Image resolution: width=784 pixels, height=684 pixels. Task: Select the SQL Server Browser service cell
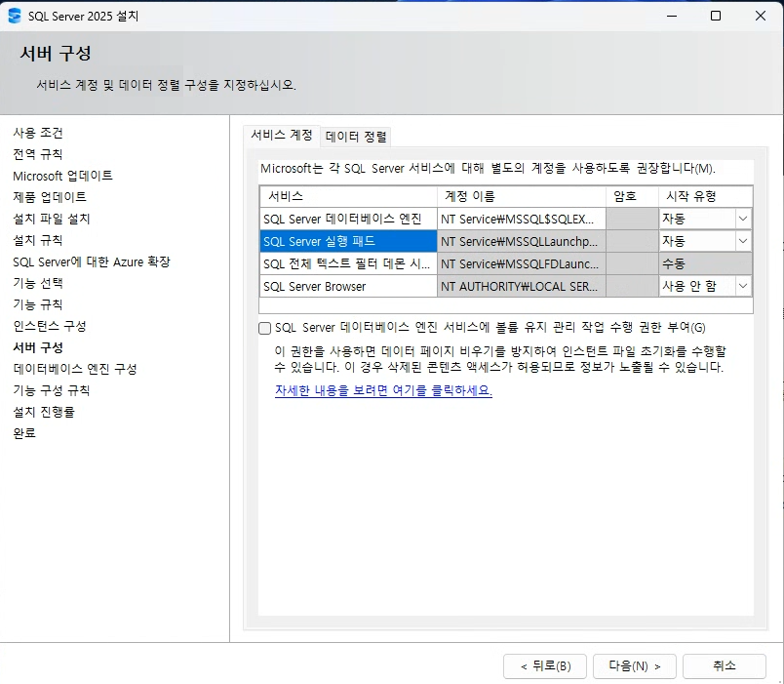(x=348, y=286)
